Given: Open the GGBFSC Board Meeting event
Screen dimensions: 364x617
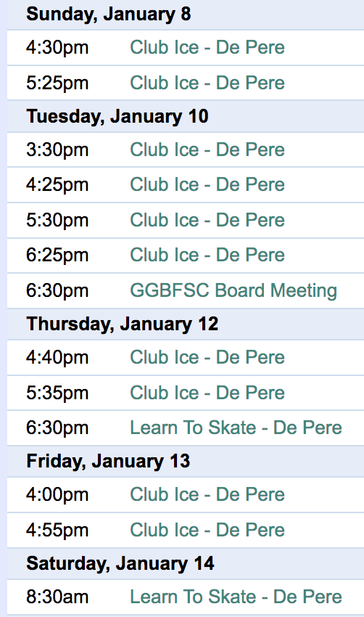Looking at the screenshot, I should point(233,291).
